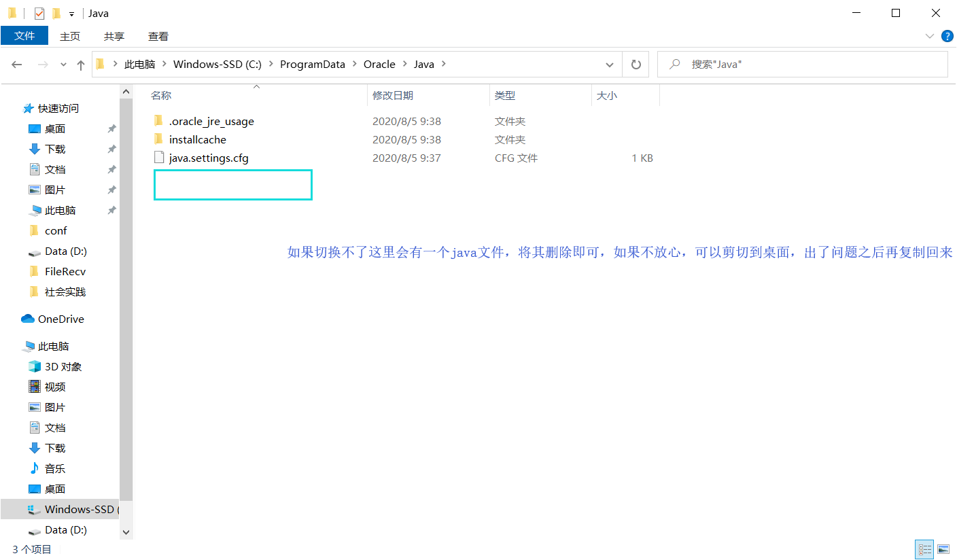Click the Properties quick access icon
Screen dimensions: 957x560
point(39,13)
